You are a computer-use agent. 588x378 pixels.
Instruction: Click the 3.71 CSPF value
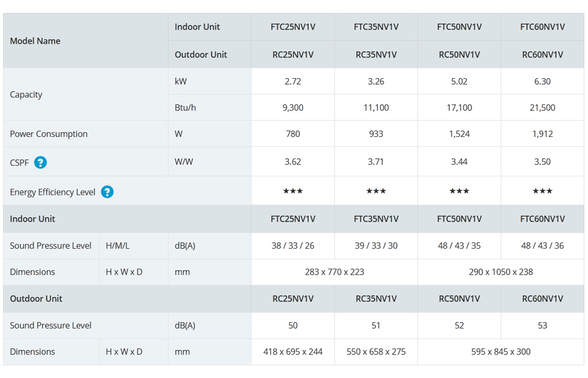pos(376,162)
